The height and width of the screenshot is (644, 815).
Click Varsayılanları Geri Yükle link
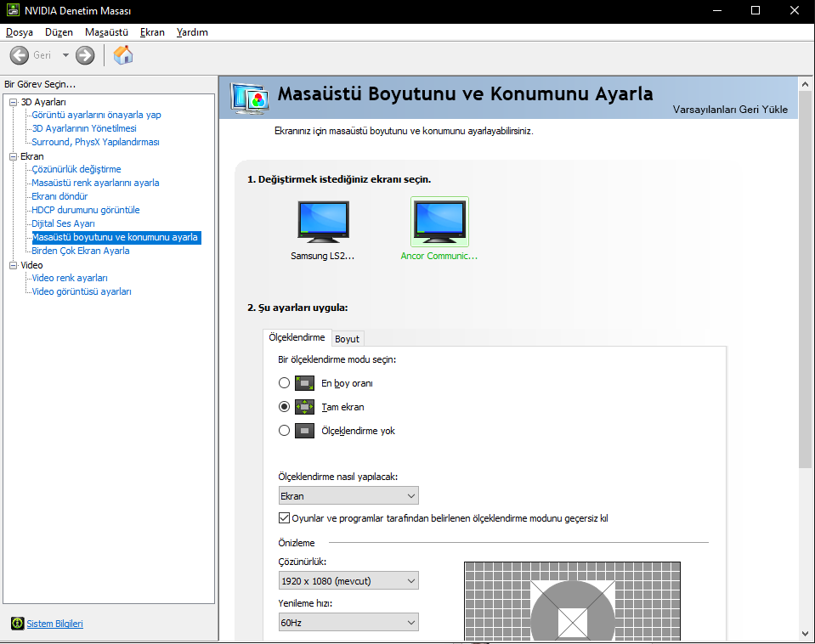[x=730, y=110]
